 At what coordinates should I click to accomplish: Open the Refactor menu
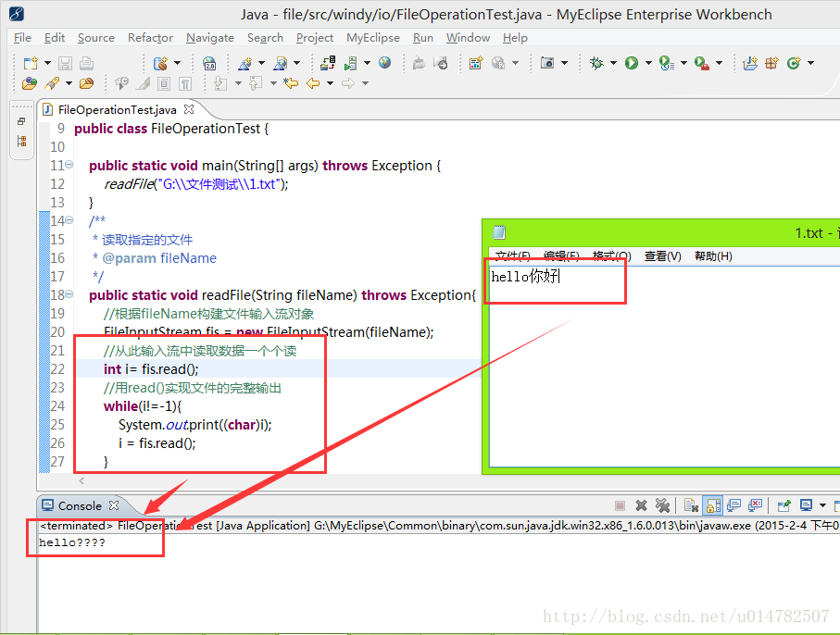point(150,38)
